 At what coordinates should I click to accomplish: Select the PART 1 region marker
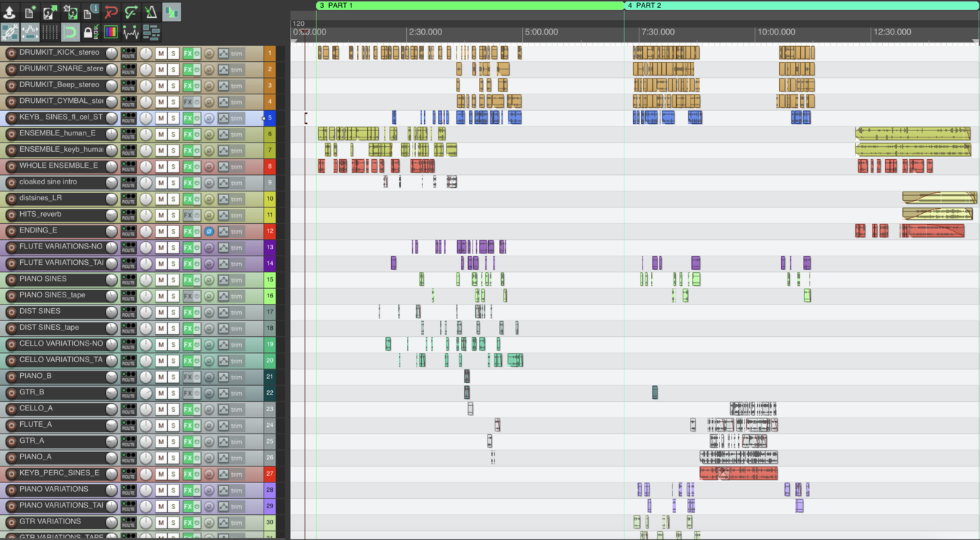pyautogui.click(x=468, y=5)
